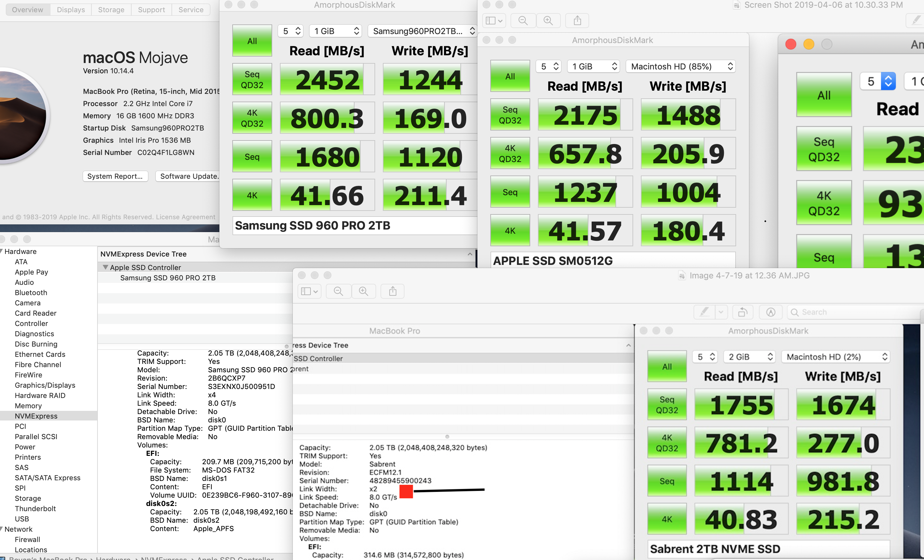
Task: Click document proxy icon of Image 4-7-19 title
Action: (681, 276)
